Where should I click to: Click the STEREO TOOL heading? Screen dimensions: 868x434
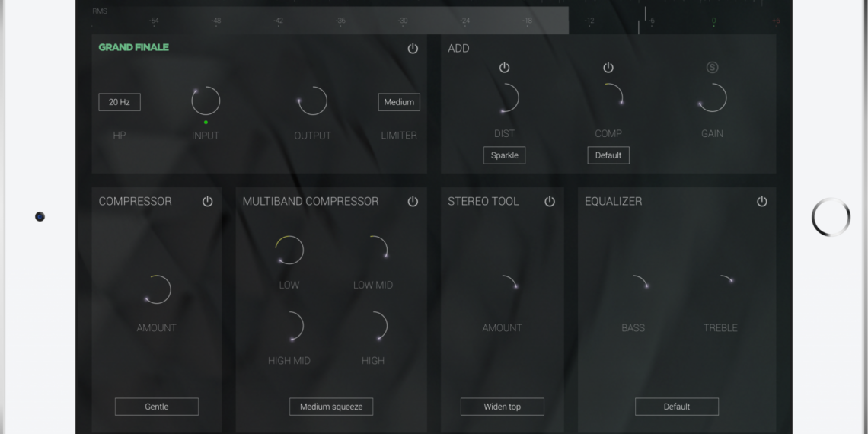(483, 202)
